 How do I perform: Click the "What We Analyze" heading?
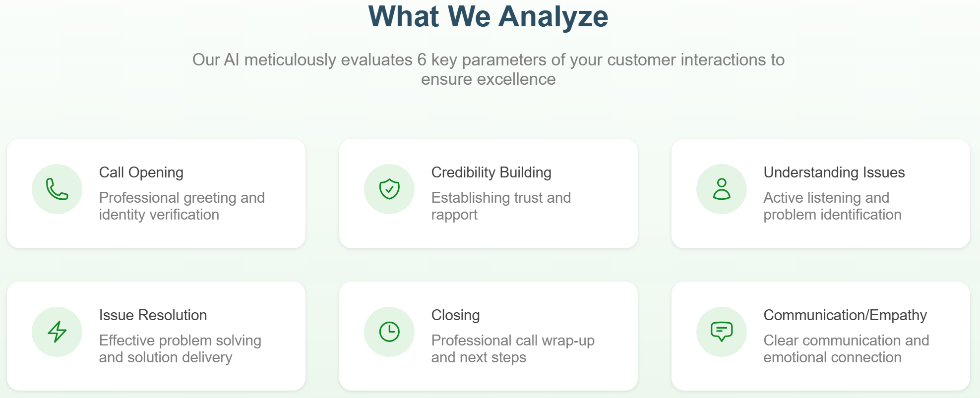point(488,17)
